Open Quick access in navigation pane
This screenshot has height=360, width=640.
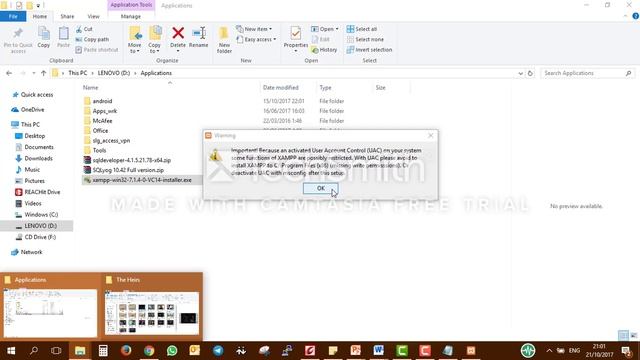click(x=33, y=94)
